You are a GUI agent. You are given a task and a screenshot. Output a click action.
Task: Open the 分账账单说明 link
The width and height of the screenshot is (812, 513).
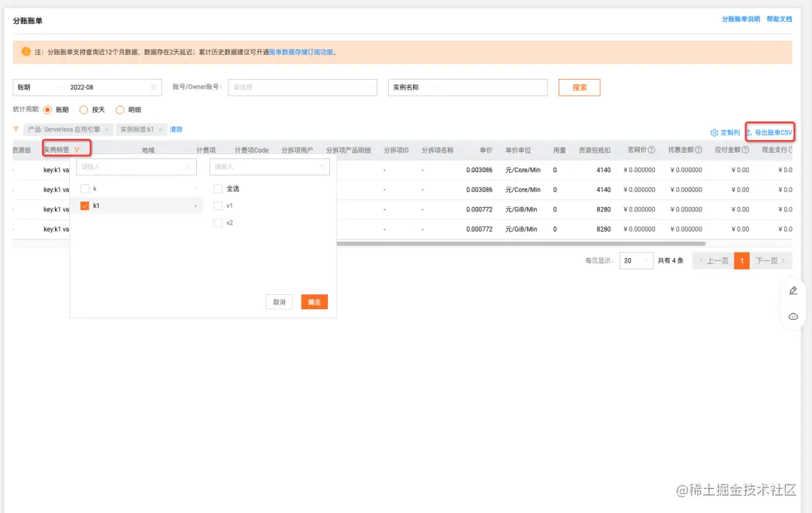click(741, 19)
